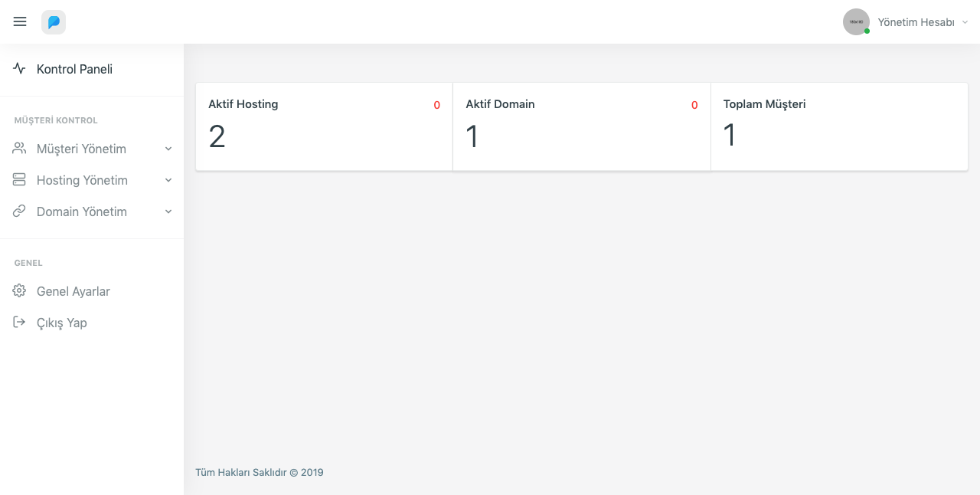The height and width of the screenshot is (495, 980).
Task: Select the Aktif Hosting stat card
Action: point(324,126)
